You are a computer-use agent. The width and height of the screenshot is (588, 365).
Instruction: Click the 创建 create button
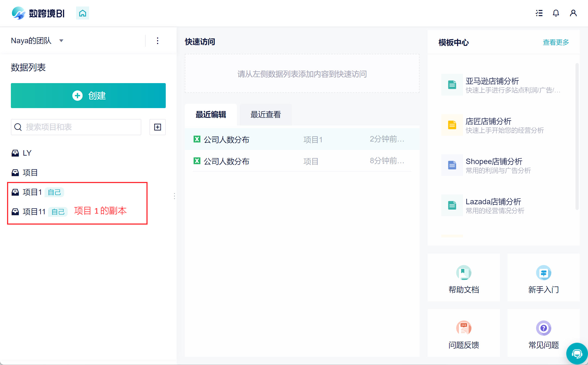88,96
